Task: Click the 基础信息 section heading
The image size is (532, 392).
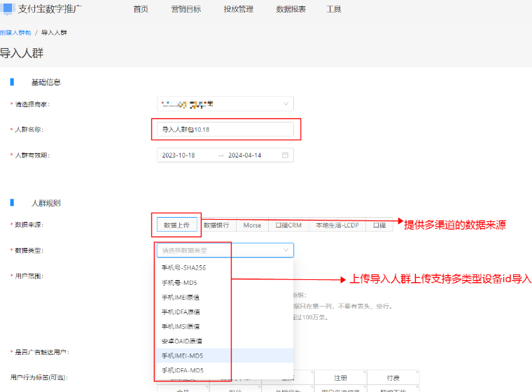Action: tap(45, 82)
